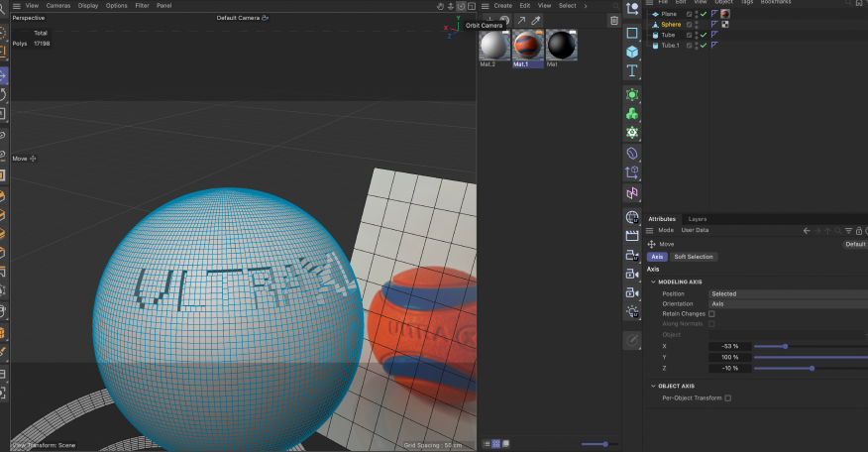Delete material using the trash icon
The width and height of the screenshot is (868, 452).
coord(613,20)
